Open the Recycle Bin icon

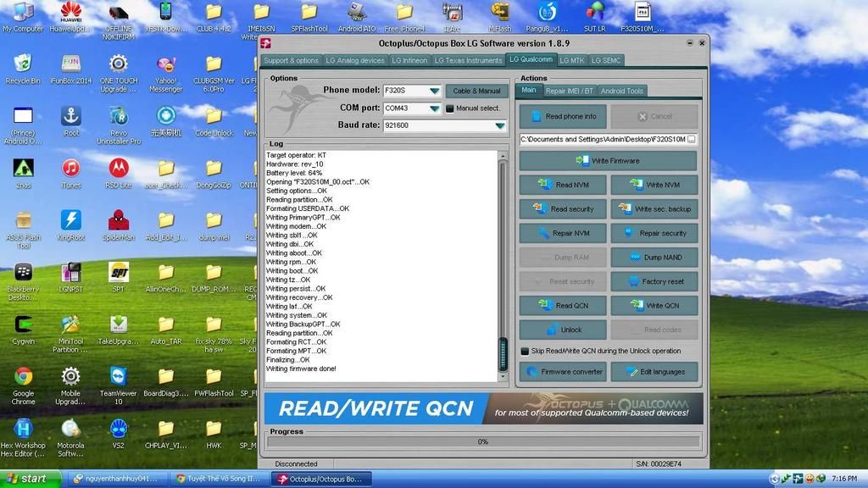coord(23,69)
